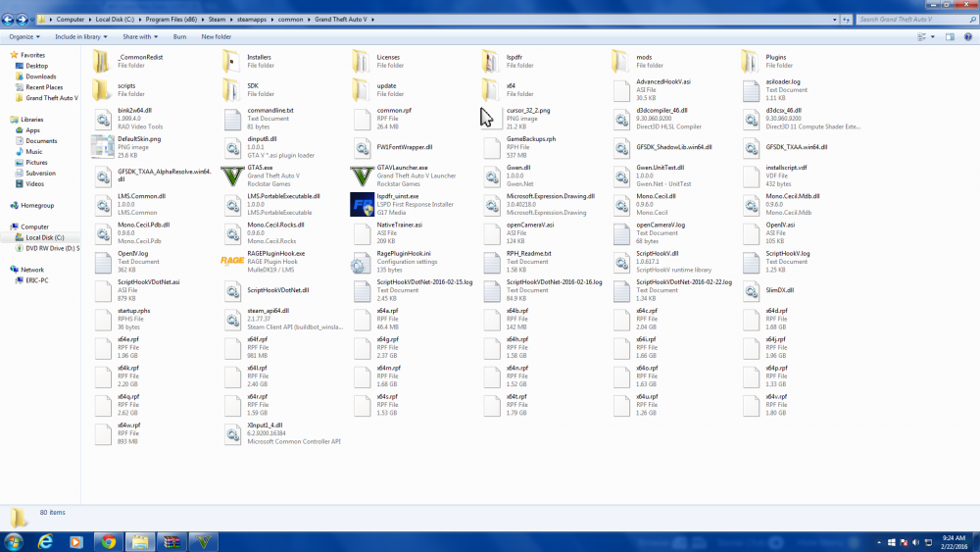Select the DefaultSkin.png image icon
This screenshot has height=552, width=980.
tap(103, 147)
